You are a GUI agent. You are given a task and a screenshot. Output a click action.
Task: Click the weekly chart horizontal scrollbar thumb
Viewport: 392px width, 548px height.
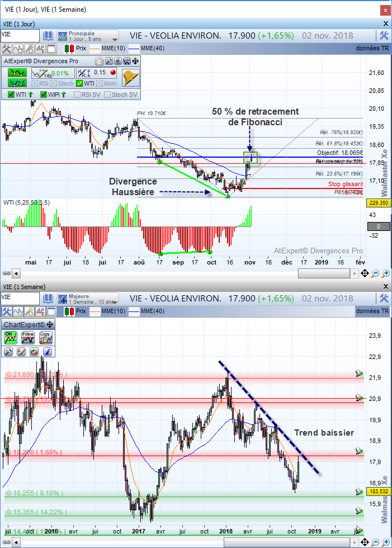tap(287, 542)
